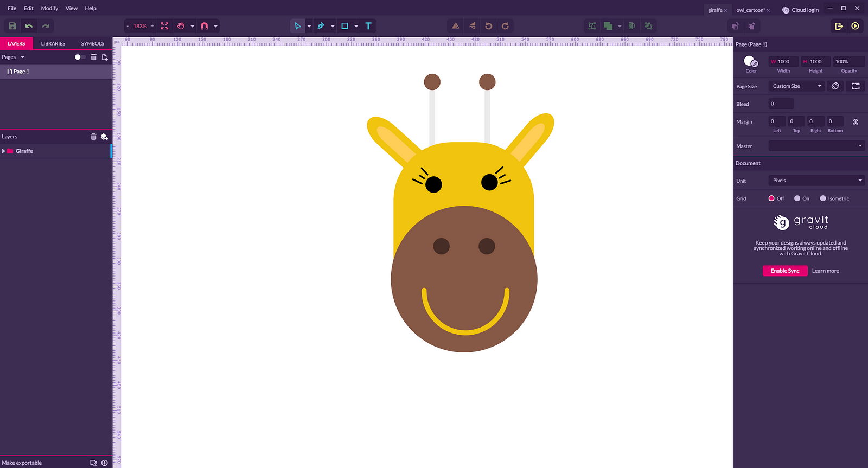This screenshot has height=468, width=868.
Task: Click the Cloud login button
Action: pyautogui.click(x=800, y=10)
